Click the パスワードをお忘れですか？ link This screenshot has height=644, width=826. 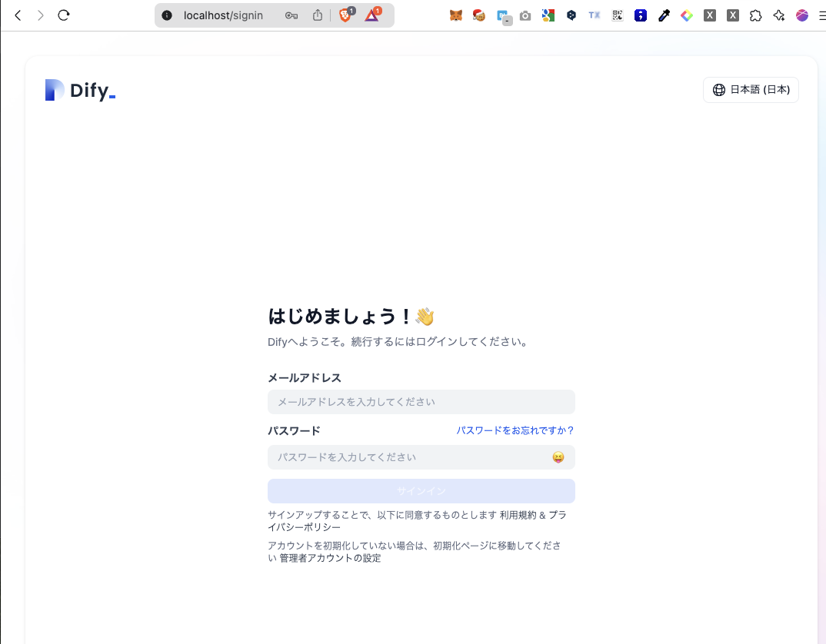click(x=515, y=430)
